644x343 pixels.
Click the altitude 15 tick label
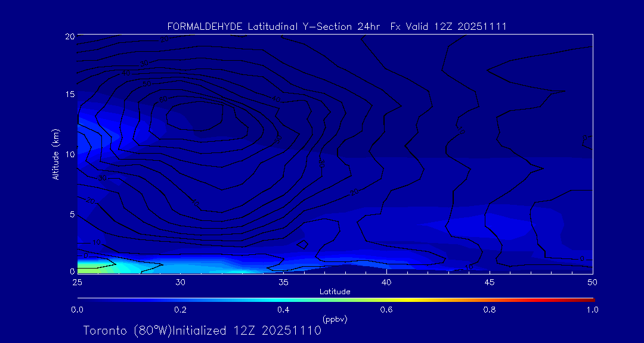(x=69, y=95)
